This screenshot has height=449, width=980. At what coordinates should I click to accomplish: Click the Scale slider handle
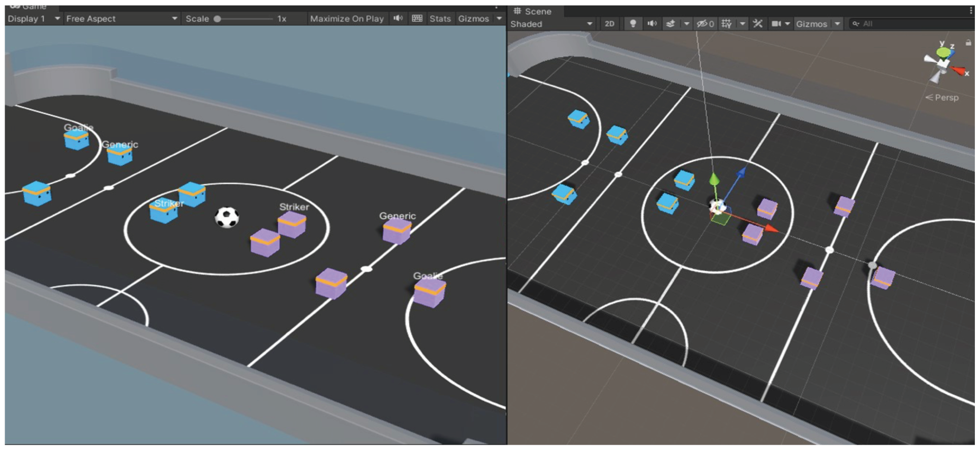click(x=217, y=18)
